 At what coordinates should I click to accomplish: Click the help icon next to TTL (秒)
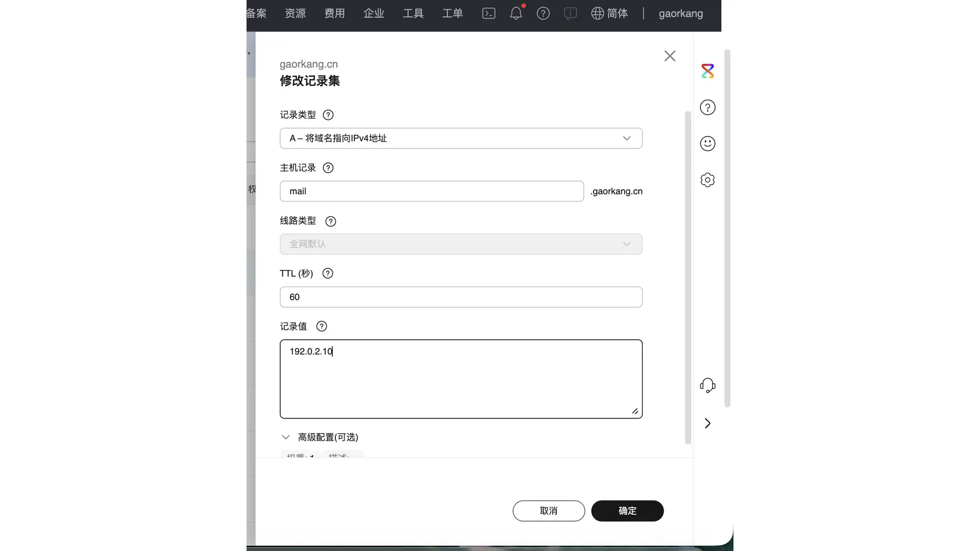click(328, 273)
